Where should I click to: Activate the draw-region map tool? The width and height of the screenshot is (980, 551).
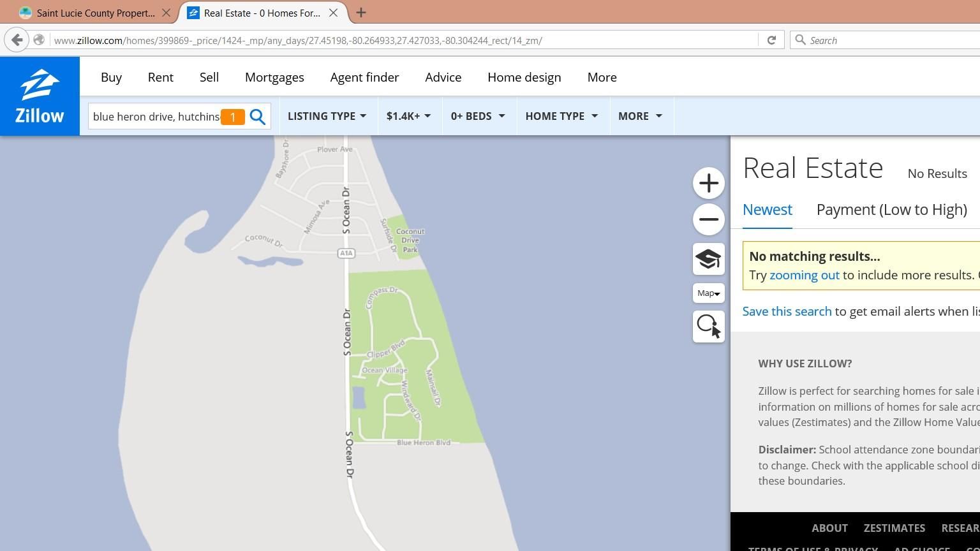click(709, 327)
